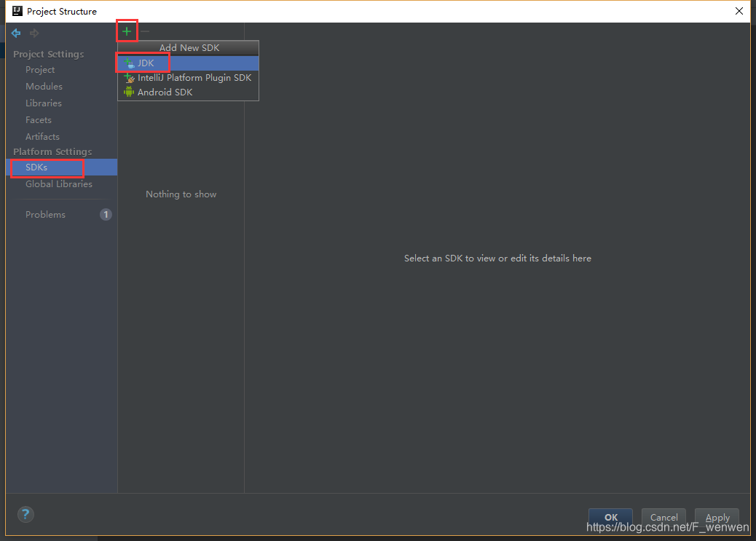Screen dimensions: 756x541
Task: Open Project settings section
Action: (x=40, y=70)
